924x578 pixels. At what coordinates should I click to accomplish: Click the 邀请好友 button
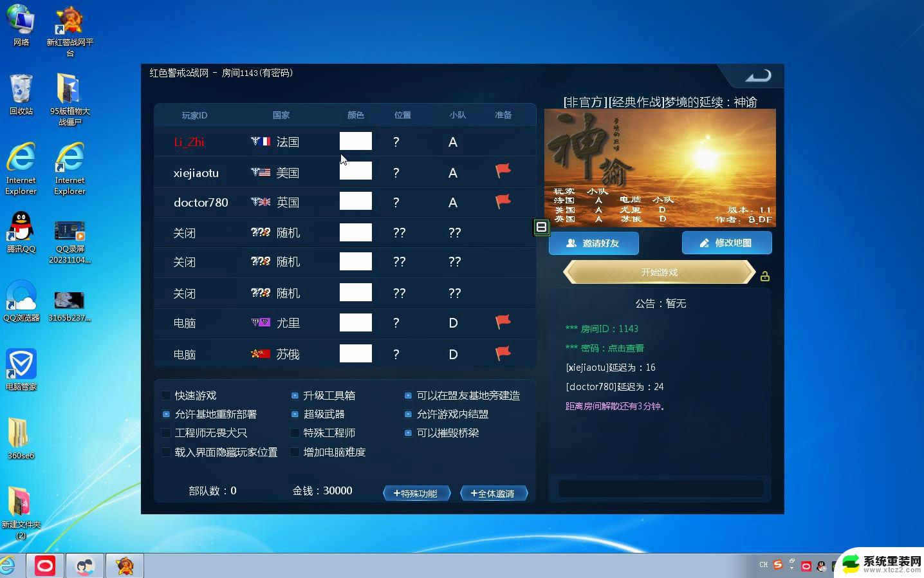click(594, 243)
